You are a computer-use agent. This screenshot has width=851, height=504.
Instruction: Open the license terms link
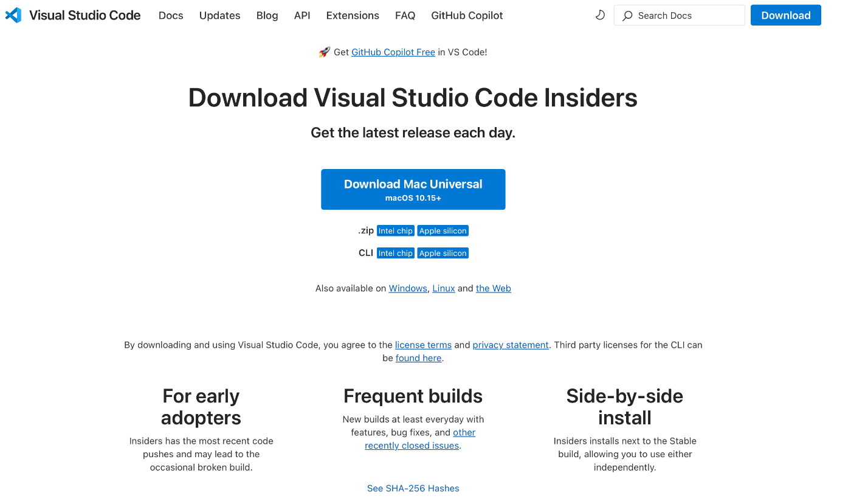423,345
